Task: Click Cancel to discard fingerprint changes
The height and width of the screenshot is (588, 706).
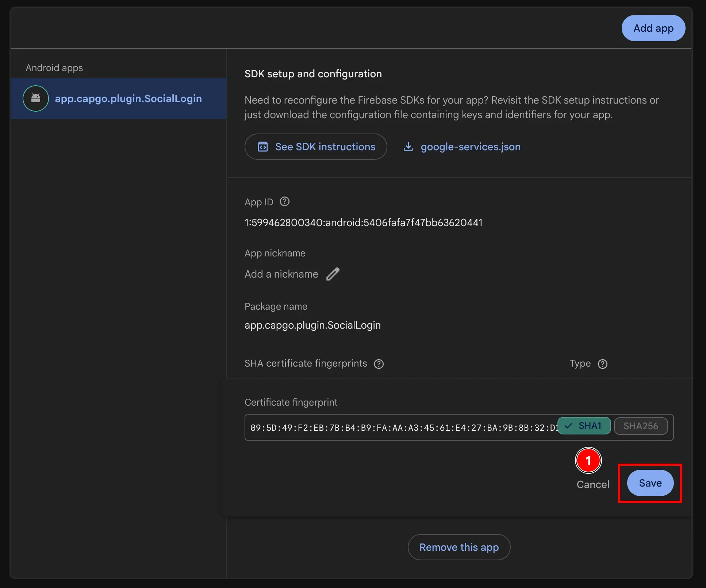Action: pyautogui.click(x=592, y=484)
